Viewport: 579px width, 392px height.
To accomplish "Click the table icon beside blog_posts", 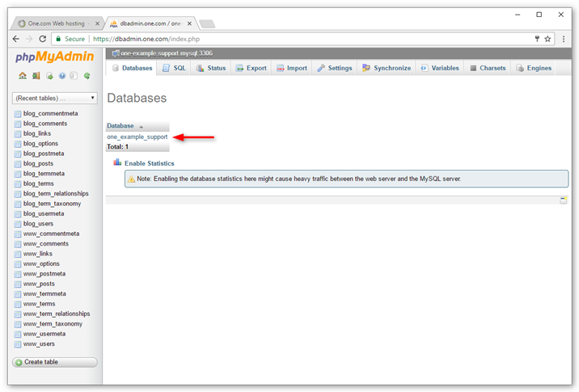I will click(18, 164).
